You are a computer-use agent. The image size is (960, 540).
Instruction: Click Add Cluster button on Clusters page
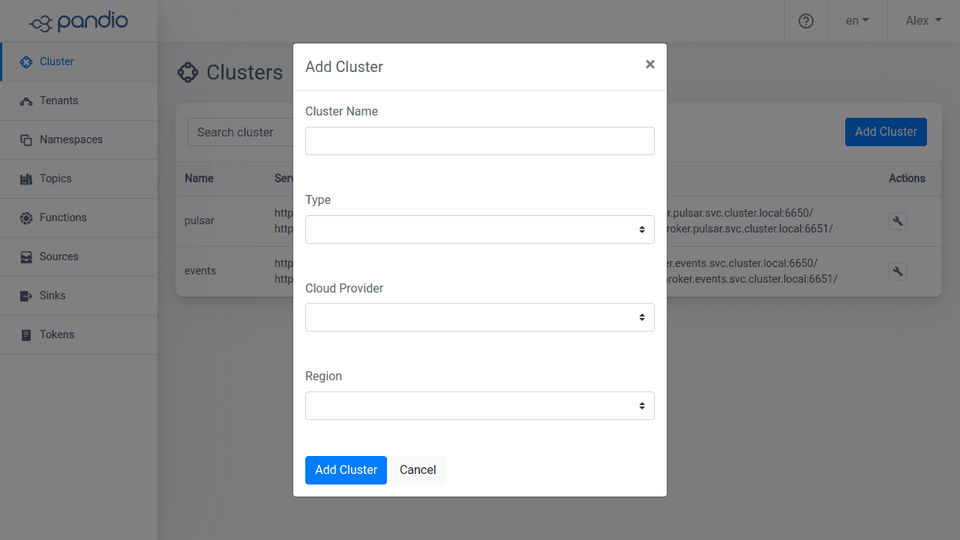coord(885,132)
